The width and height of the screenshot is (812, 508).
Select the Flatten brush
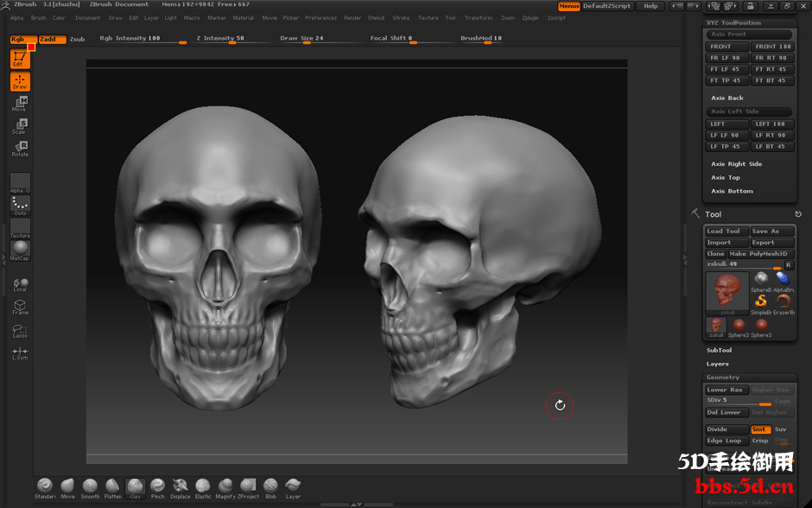coord(112,488)
